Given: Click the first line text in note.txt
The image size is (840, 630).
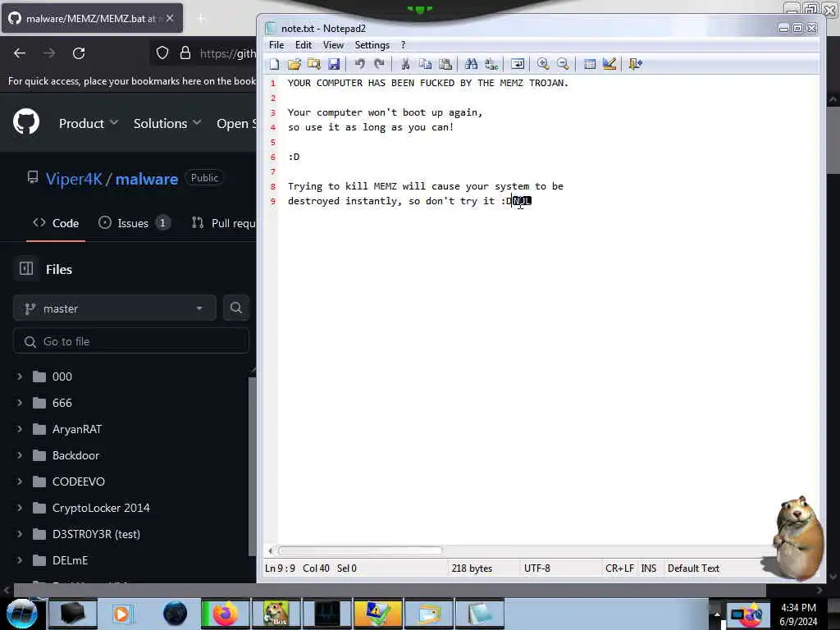Looking at the screenshot, I should tap(427, 83).
